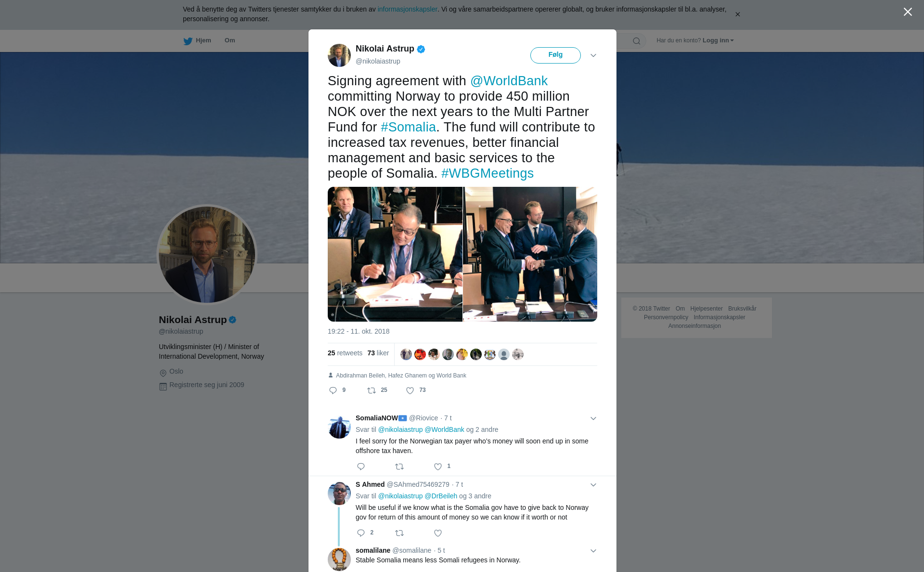Screen dimensions: 924x572
Task: Dismiss the cookie notice banner
Action: 737,14
